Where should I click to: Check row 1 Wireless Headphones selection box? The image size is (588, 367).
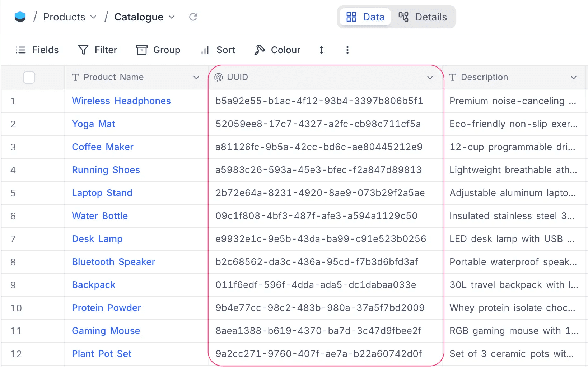point(29,101)
